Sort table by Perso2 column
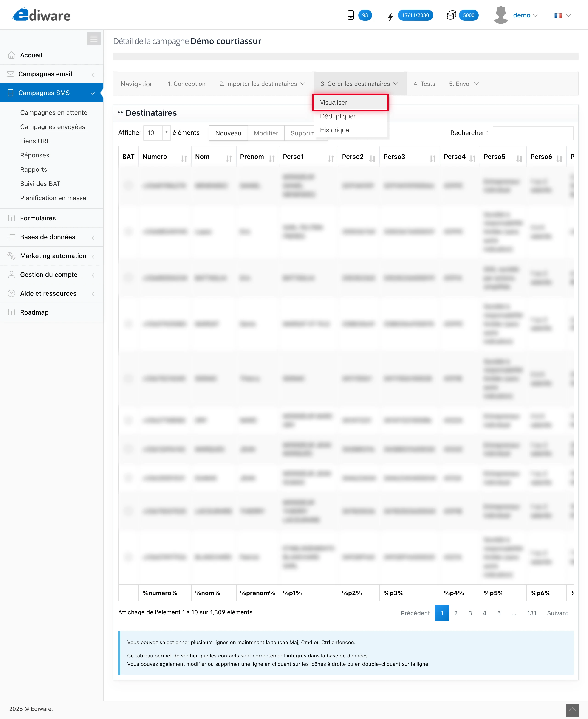 (x=359, y=157)
